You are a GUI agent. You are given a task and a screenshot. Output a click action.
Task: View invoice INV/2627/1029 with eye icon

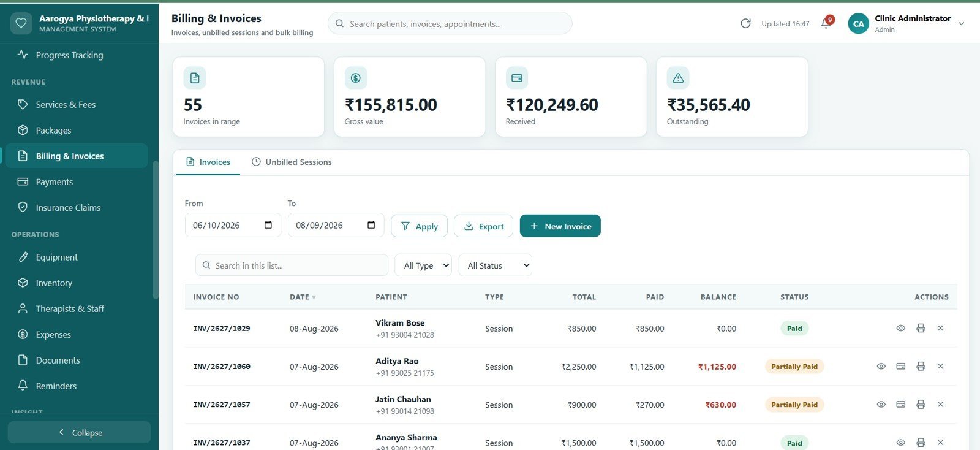coord(900,329)
